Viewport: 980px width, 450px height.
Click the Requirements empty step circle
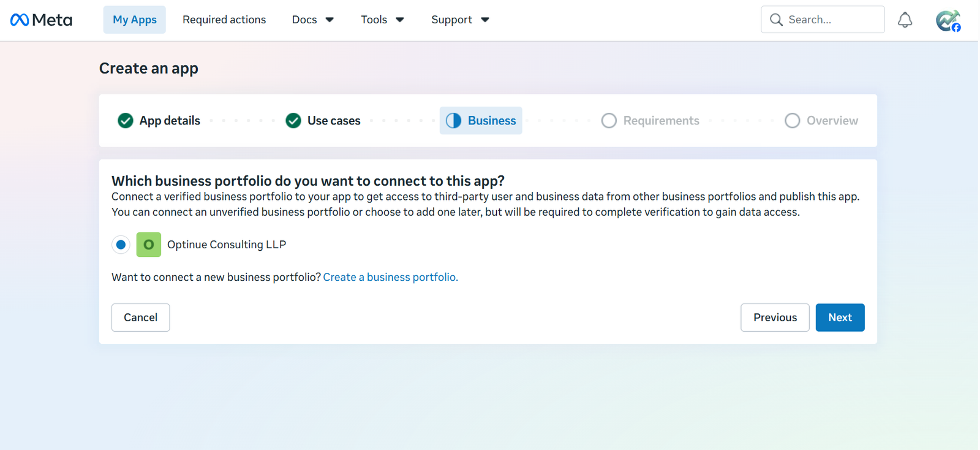[609, 121]
